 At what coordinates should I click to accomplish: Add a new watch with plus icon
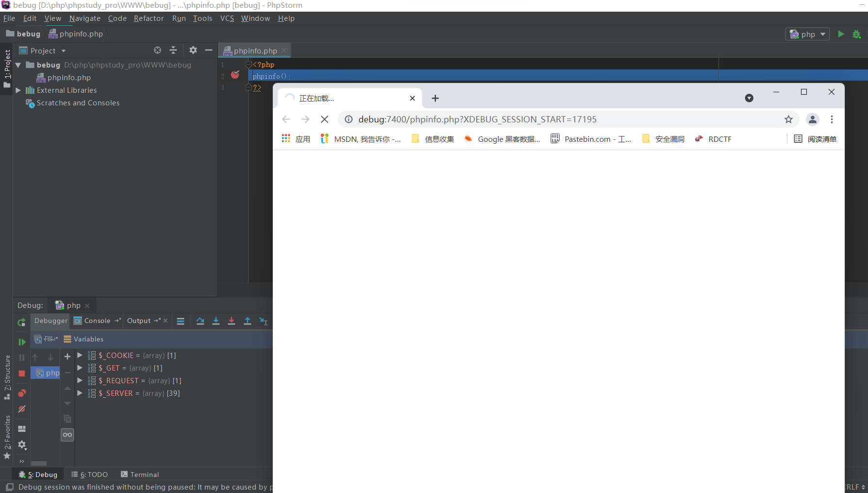[x=67, y=357]
